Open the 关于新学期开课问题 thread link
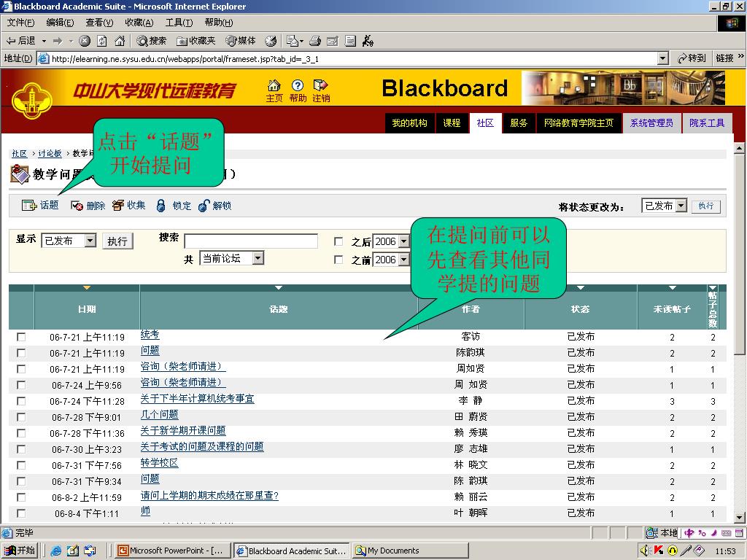Viewport: 747px width, 560px height. 183,430
